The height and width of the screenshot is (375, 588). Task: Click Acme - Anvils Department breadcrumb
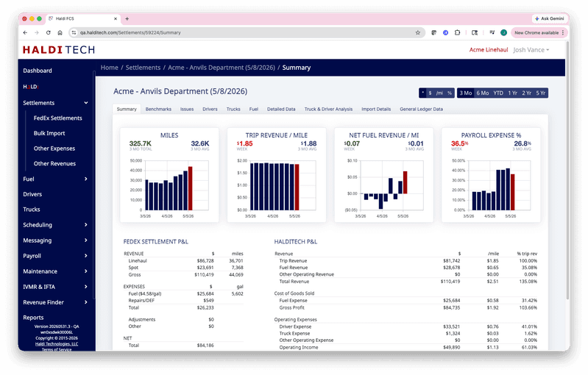[222, 68]
